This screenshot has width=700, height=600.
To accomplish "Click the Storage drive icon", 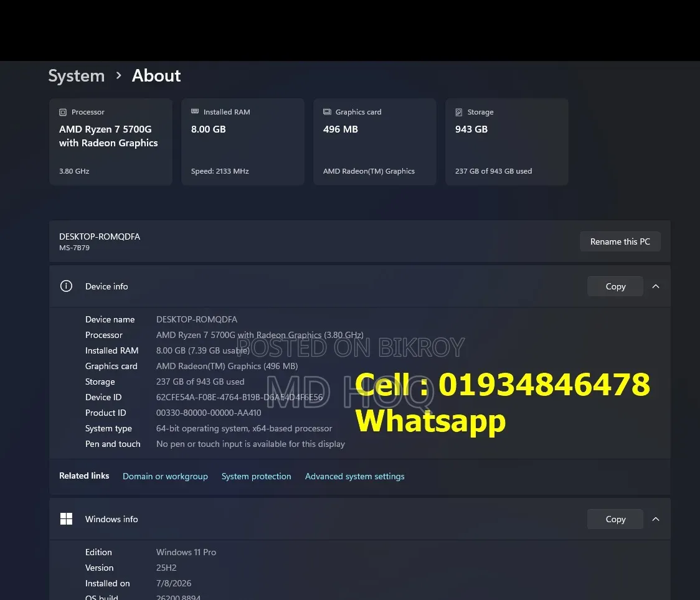I will [459, 112].
